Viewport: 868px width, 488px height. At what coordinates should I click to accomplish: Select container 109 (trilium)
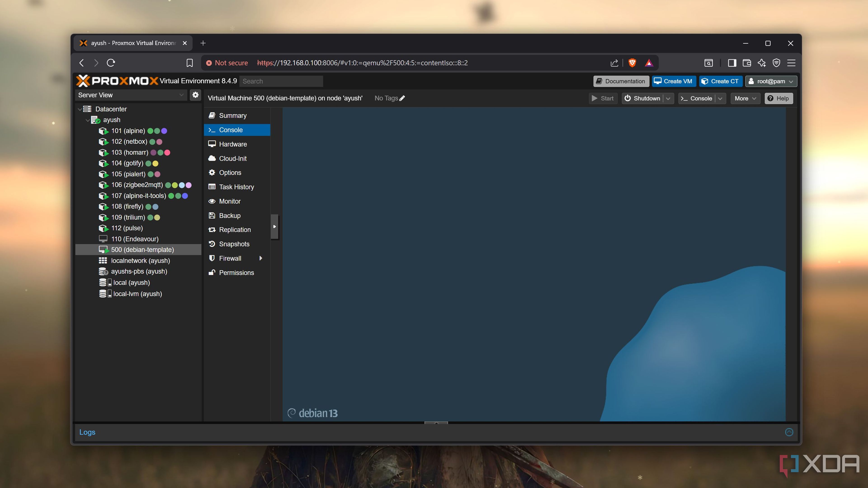click(138, 217)
